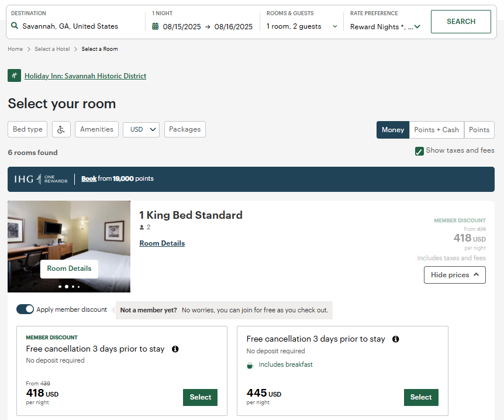504x420 pixels.
Task: Click info icon on member discount rate
Action: coord(175,349)
